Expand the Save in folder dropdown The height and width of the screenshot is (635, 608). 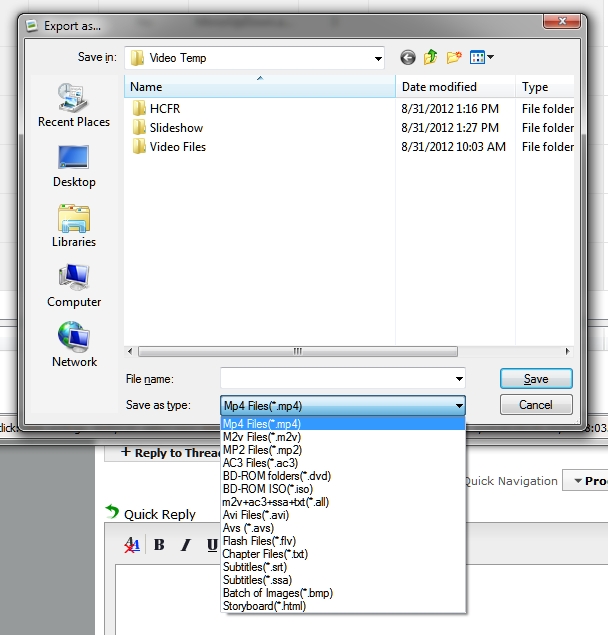(x=378, y=58)
